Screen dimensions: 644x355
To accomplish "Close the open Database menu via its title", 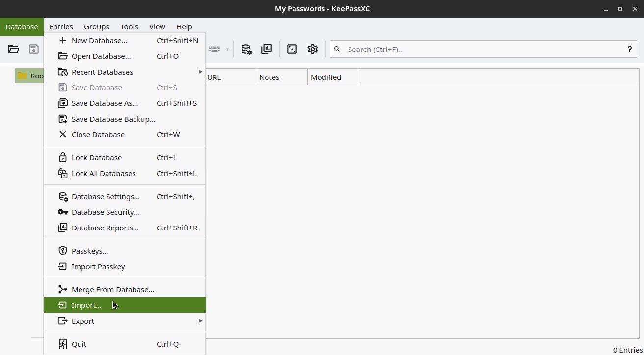I will (x=22, y=27).
